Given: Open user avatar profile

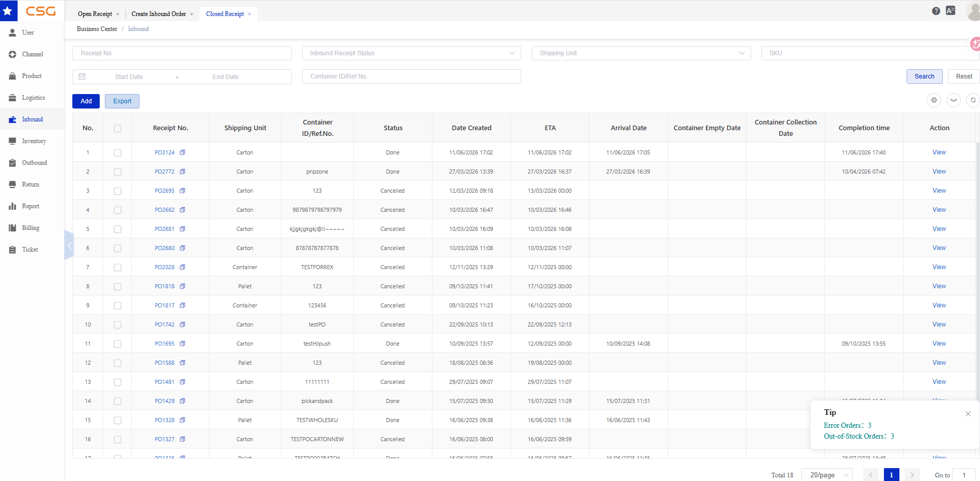Looking at the screenshot, I should coord(973,11).
